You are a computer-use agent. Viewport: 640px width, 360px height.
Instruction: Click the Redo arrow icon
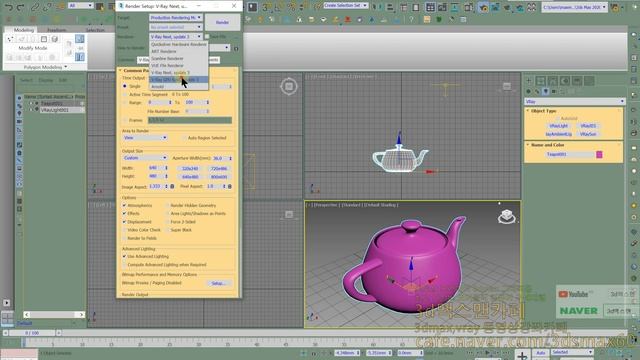(x=21, y=7)
